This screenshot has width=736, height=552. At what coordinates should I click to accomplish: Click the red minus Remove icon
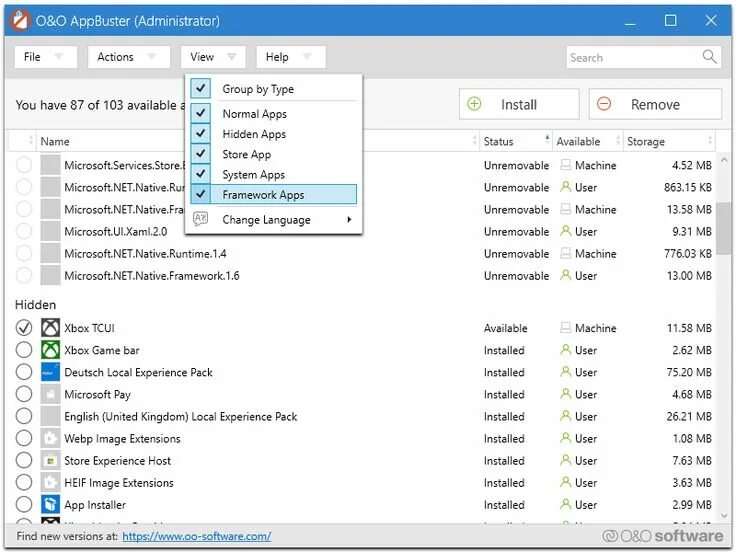pos(604,104)
